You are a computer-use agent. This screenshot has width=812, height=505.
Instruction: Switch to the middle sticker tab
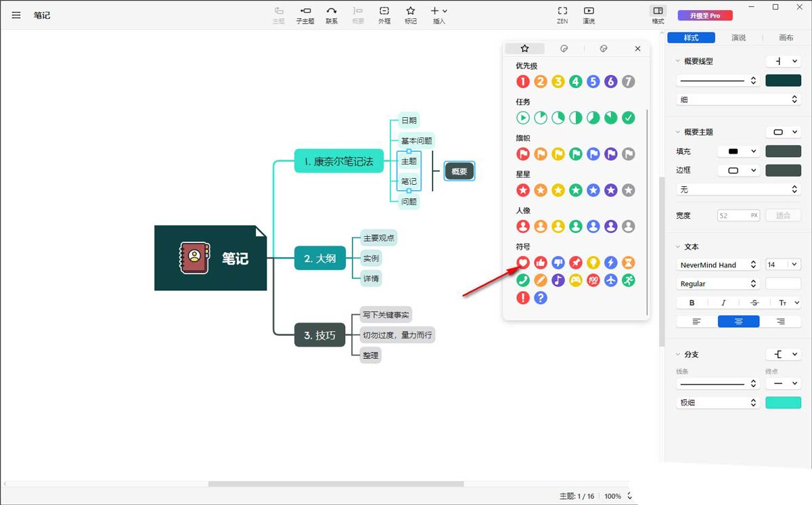(x=564, y=49)
